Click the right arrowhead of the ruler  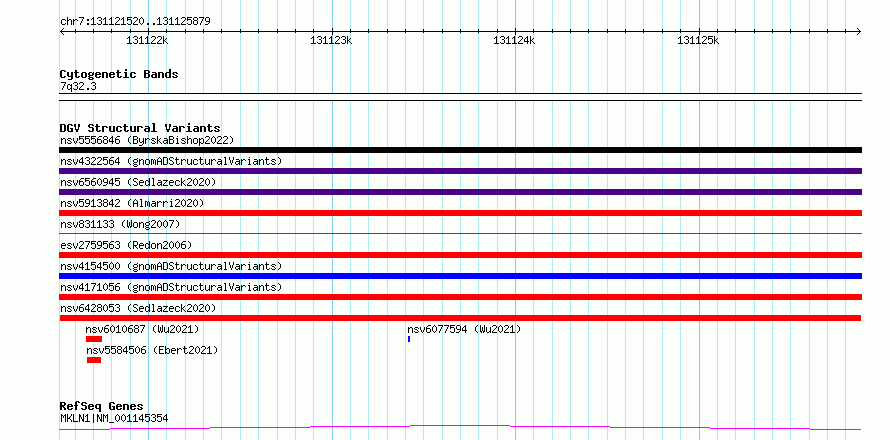859,31
